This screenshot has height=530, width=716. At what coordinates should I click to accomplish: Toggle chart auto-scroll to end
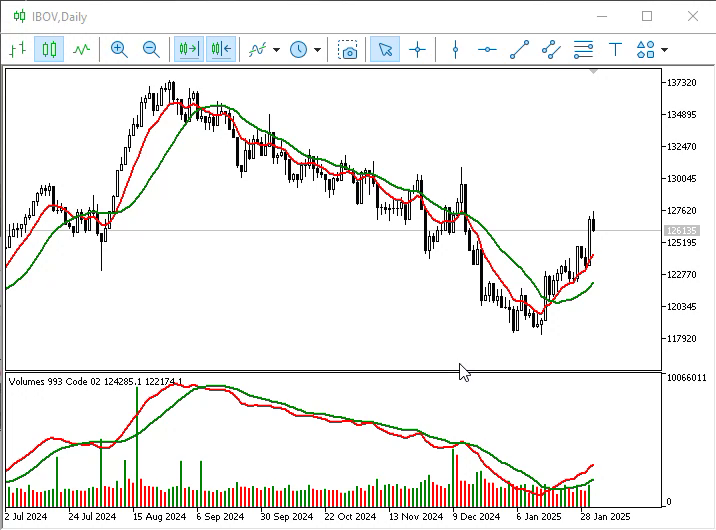(x=189, y=49)
